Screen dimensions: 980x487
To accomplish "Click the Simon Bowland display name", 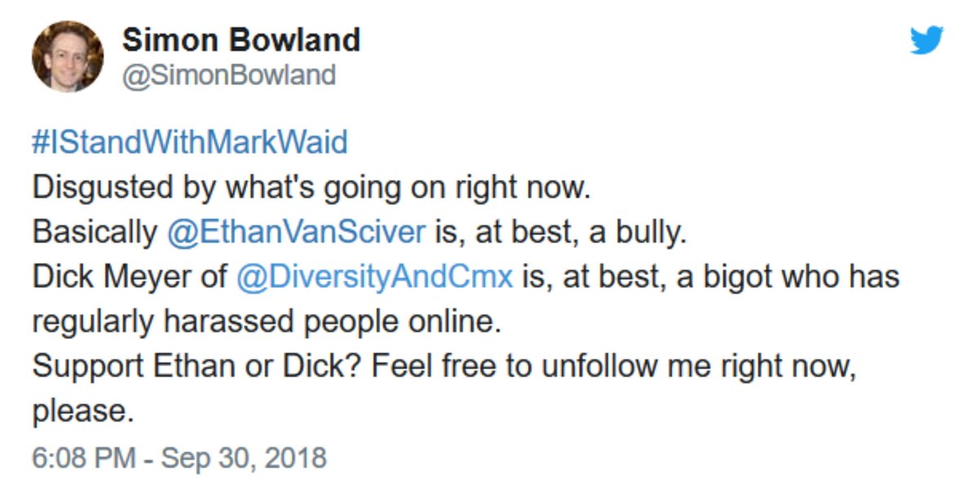I will pyautogui.click(x=241, y=39).
